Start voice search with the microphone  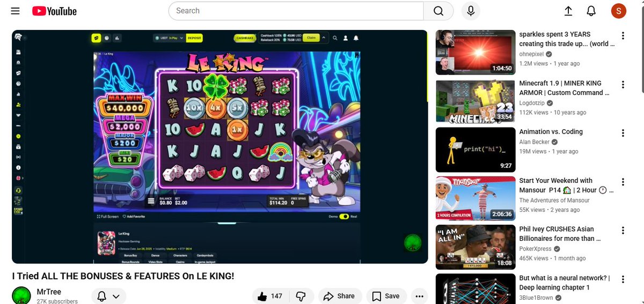point(471,11)
